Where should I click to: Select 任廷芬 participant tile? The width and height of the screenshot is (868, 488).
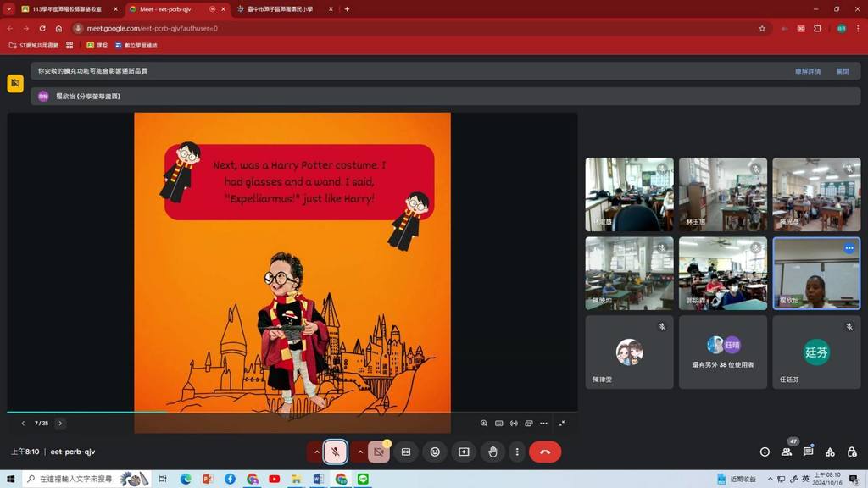pos(816,352)
